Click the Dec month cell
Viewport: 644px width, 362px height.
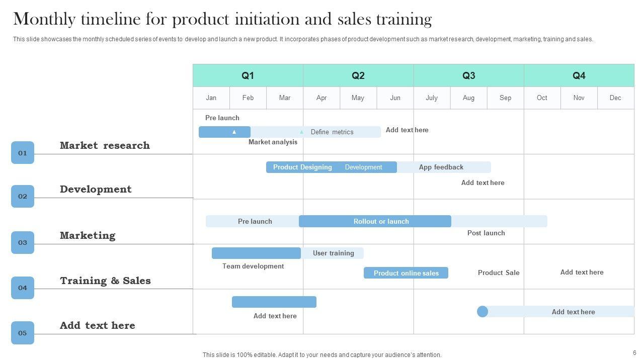pos(615,98)
